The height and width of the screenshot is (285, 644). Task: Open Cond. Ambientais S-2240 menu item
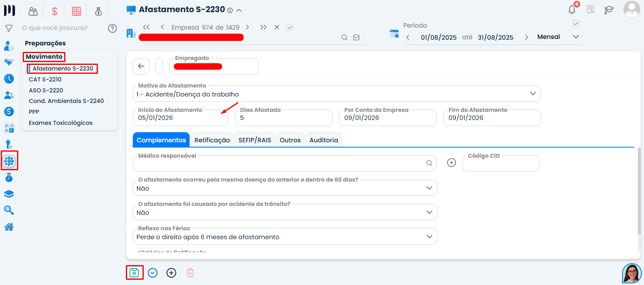pyautogui.click(x=66, y=101)
